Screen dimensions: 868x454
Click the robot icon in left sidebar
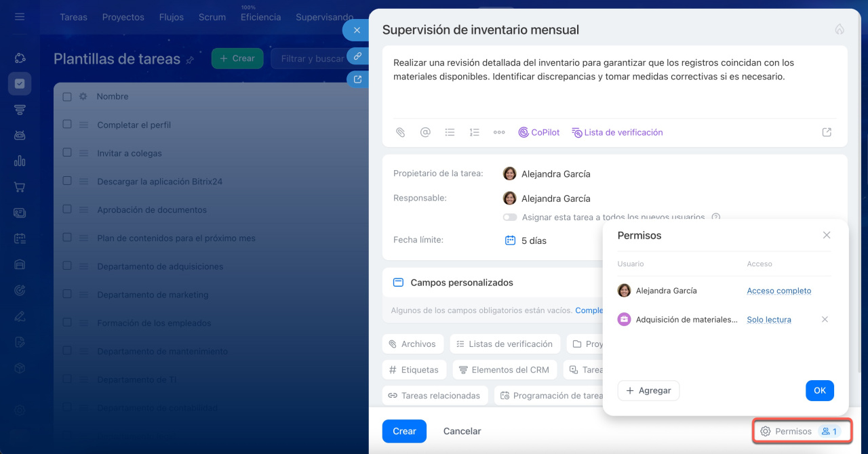(20, 136)
